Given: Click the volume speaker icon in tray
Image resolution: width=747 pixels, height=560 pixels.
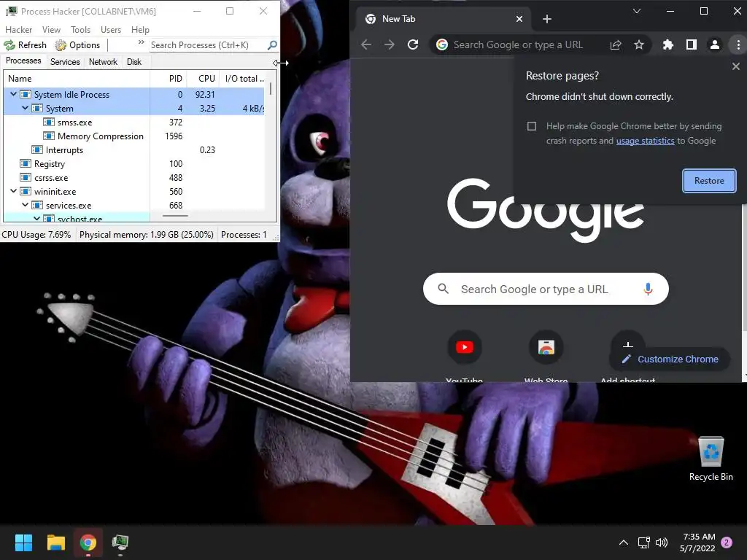Looking at the screenshot, I should [662, 542].
